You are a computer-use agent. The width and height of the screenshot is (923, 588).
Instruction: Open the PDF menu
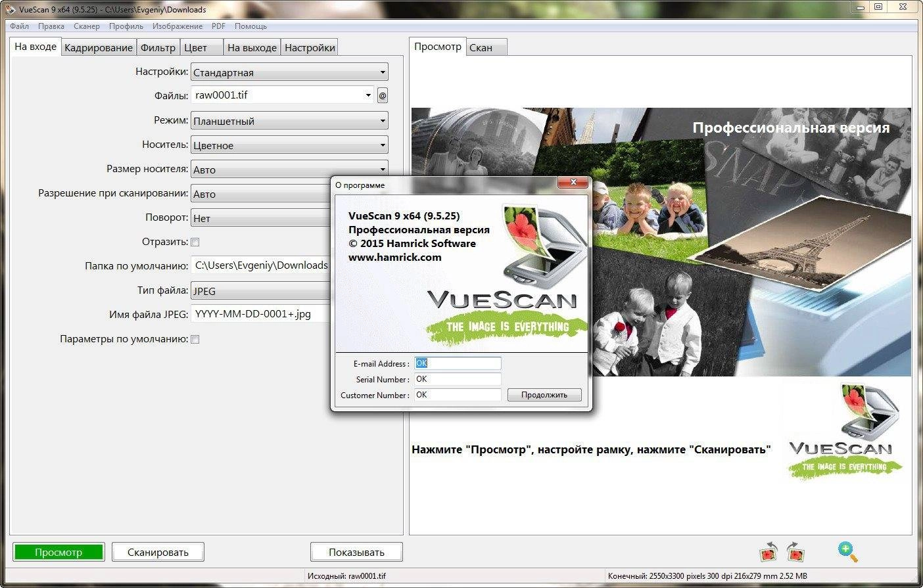coord(218,26)
